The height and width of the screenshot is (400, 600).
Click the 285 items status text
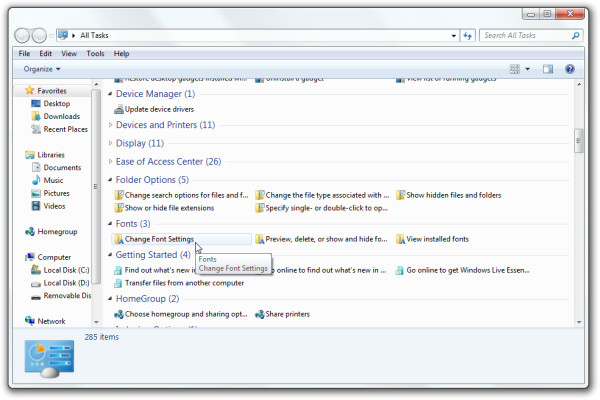coord(102,337)
